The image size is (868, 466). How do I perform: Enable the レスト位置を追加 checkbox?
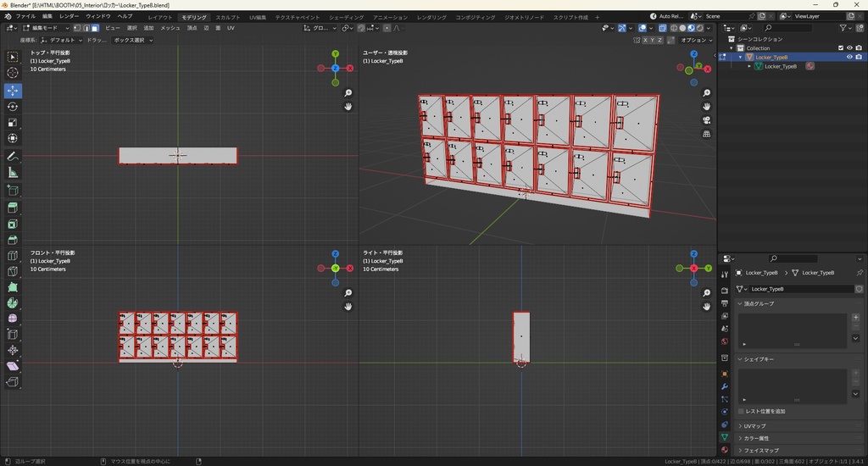coord(742,411)
